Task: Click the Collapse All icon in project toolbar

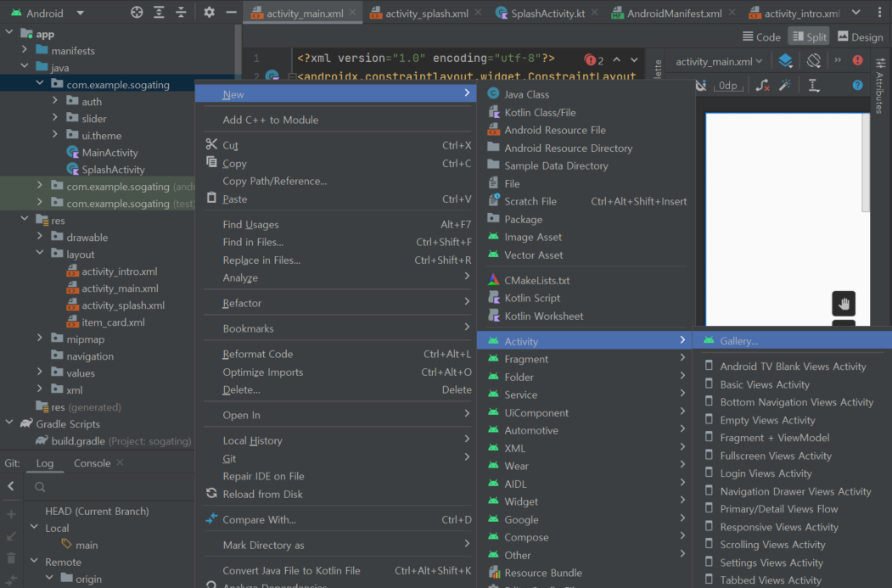Action: tap(181, 13)
